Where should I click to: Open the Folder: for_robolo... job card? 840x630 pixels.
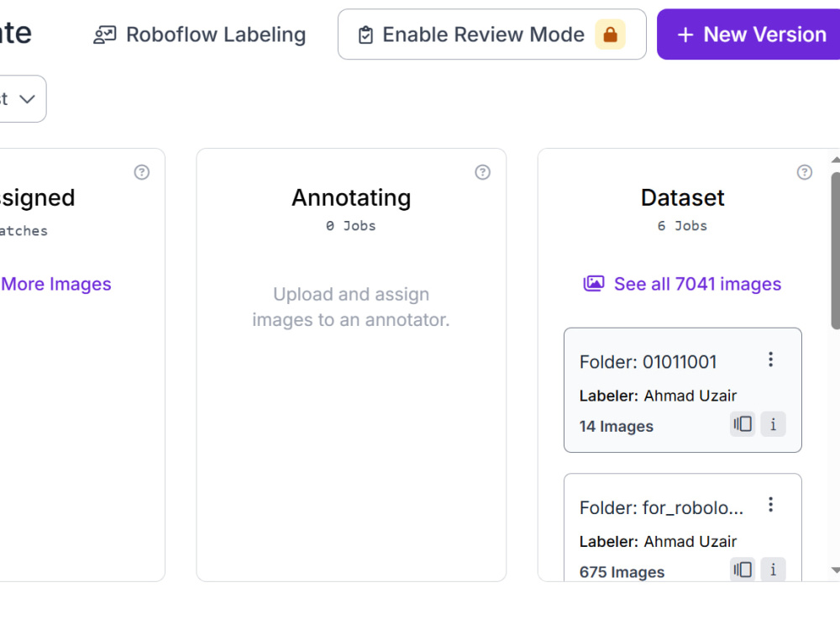tap(682, 528)
